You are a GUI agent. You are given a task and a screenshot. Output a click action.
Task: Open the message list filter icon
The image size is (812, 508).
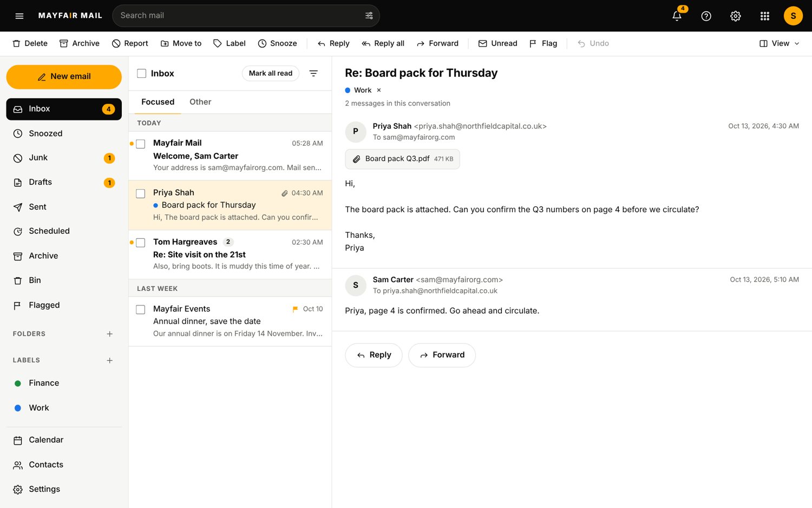[313, 73]
